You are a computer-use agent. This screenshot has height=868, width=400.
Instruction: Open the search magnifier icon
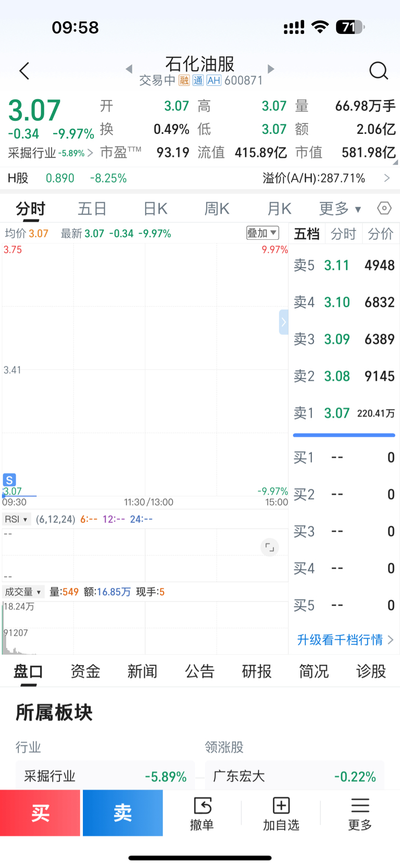click(x=379, y=70)
